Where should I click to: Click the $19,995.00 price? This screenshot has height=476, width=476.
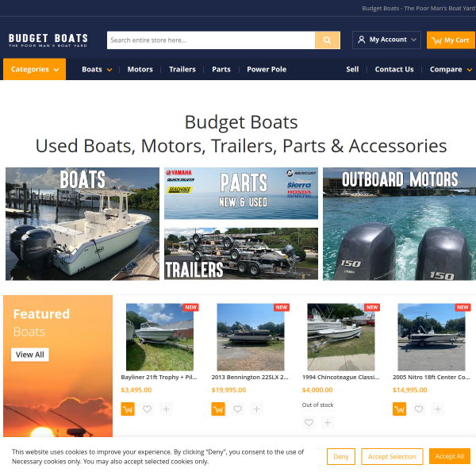(228, 390)
